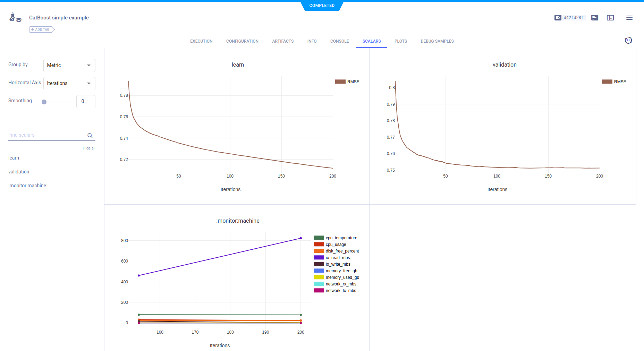Toggle visibility of validation scalar
Image resolution: width=644 pixels, height=351 pixels.
19,172
